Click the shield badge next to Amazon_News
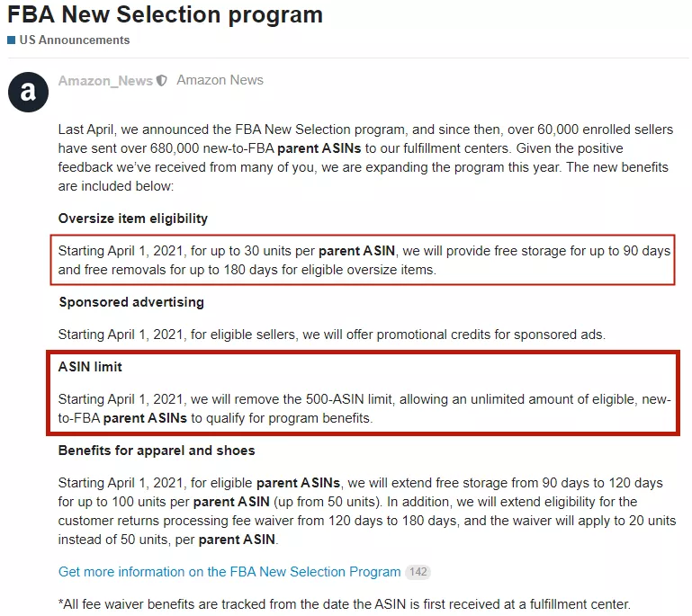The height and width of the screenshot is (616, 692). [x=162, y=81]
